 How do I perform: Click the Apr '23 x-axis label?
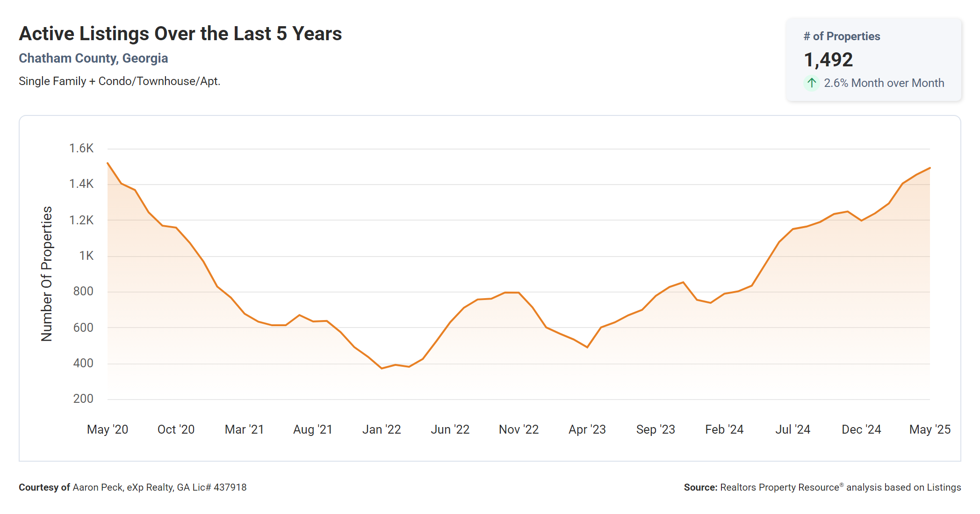(587, 429)
